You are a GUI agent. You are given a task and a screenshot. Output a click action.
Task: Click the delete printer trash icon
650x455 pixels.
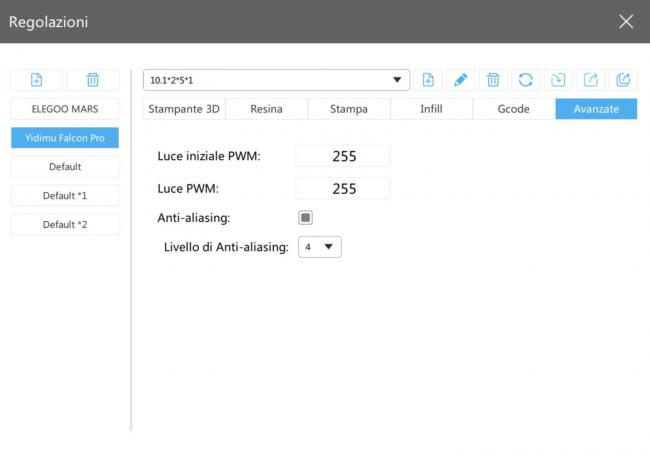[x=92, y=80]
